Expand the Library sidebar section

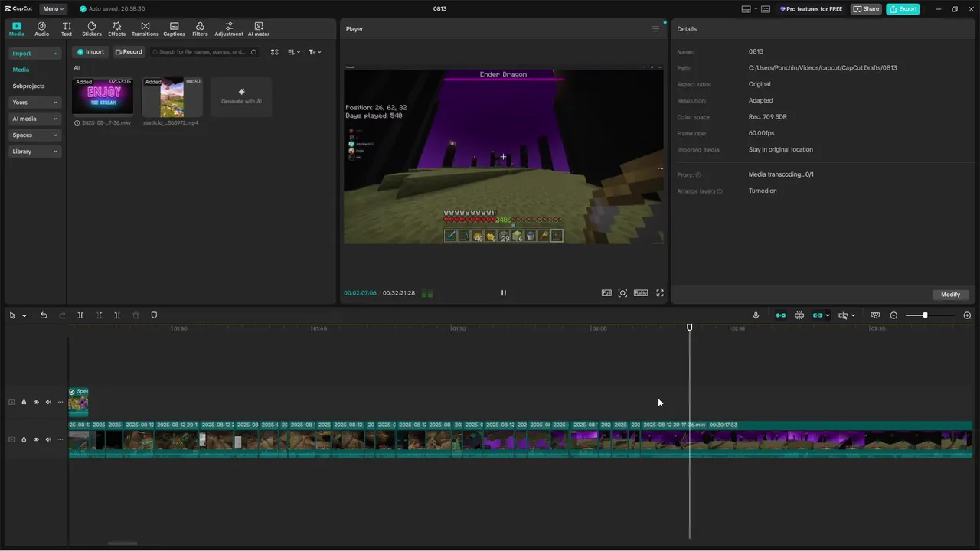pyautogui.click(x=34, y=152)
